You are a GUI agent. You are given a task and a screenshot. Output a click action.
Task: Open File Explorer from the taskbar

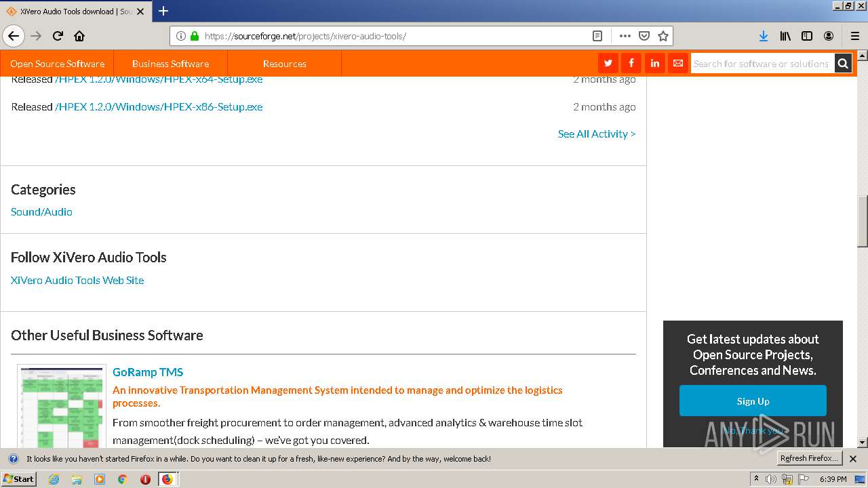click(77, 479)
